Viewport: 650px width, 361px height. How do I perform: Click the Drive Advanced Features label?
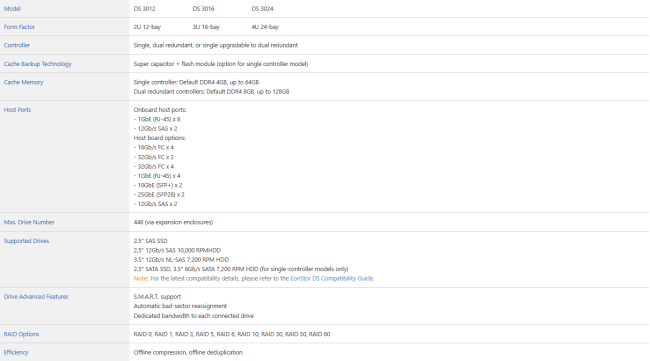point(36,297)
